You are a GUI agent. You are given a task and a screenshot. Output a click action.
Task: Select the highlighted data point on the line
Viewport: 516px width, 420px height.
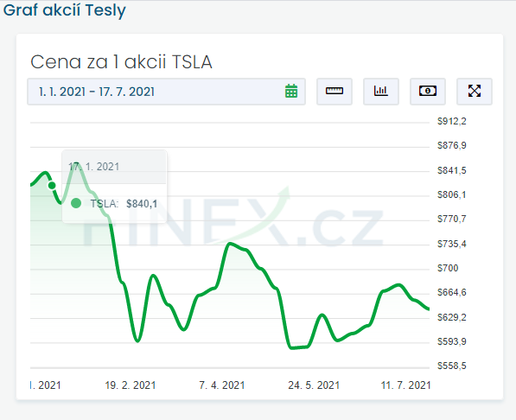click(x=52, y=186)
